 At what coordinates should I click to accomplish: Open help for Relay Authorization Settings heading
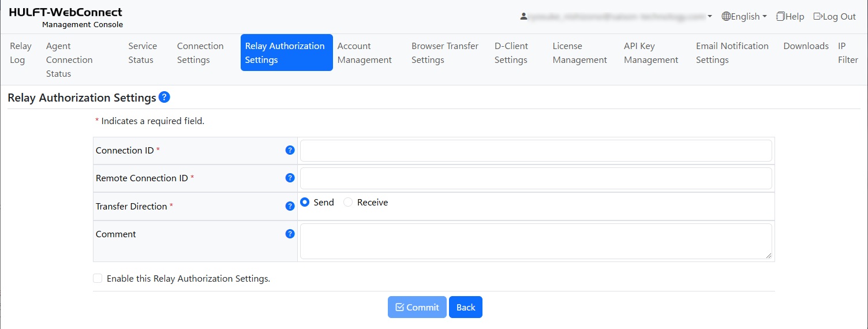click(164, 97)
